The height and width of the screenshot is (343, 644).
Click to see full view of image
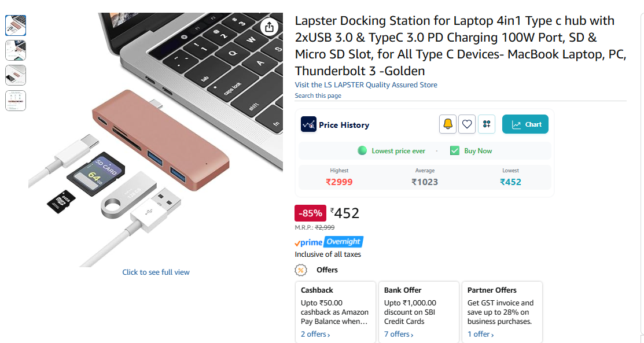tap(156, 272)
